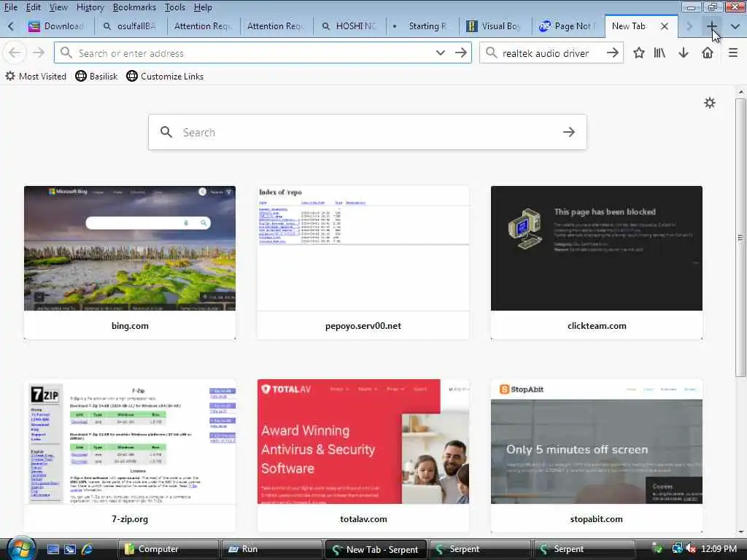747x560 pixels.
Task: Switch to the Visual Boy tab
Action: (x=495, y=26)
